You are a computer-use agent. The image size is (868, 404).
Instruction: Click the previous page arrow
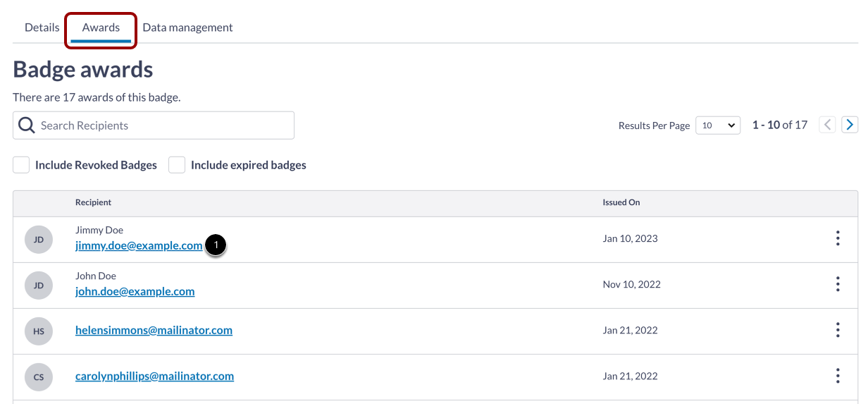click(828, 125)
